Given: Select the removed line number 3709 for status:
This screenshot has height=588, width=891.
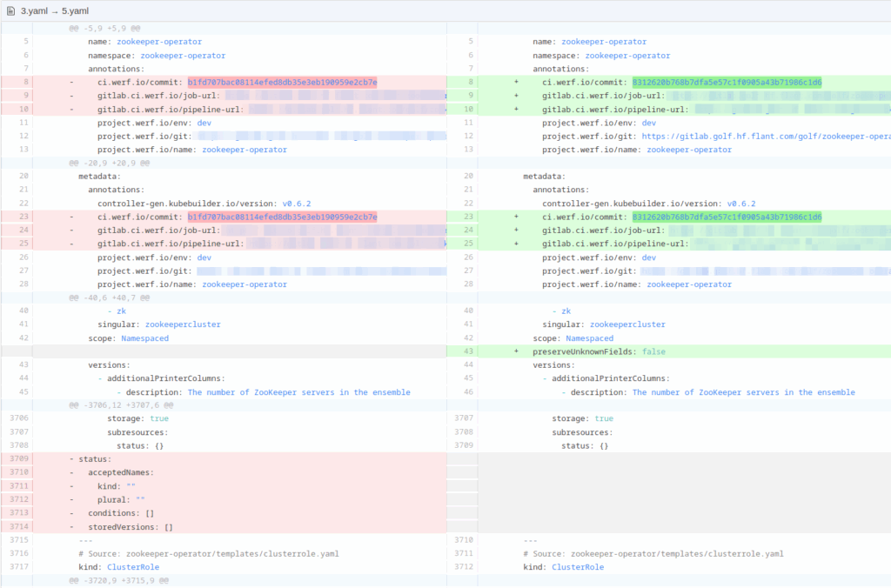Looking at the screenshot, I should click(x=19, y=459).
